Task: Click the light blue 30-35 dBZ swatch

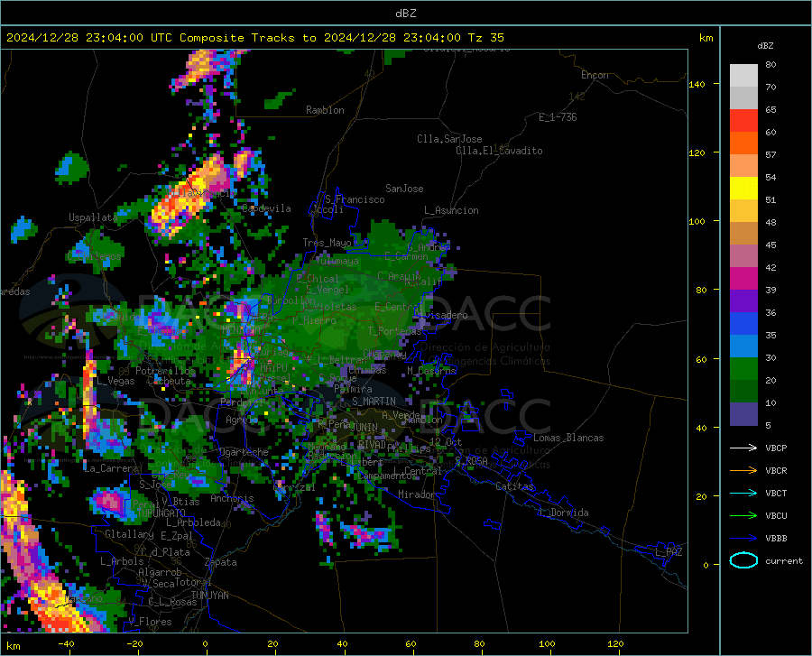Action: [743, 346]
